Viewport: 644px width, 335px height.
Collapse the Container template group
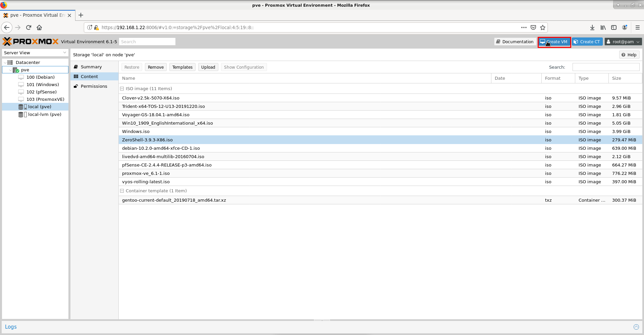[x=122, y=191]
